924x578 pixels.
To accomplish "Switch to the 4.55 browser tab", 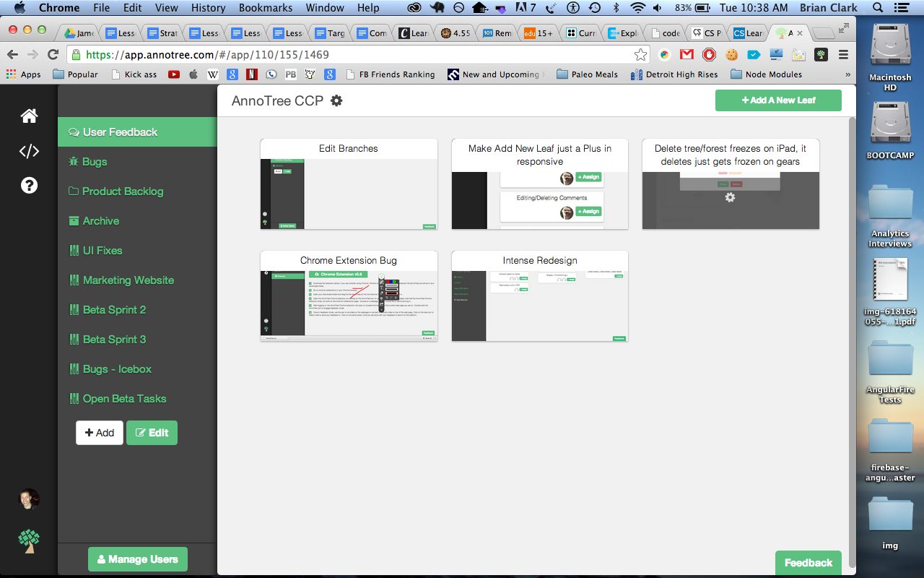I will (457, 33).
